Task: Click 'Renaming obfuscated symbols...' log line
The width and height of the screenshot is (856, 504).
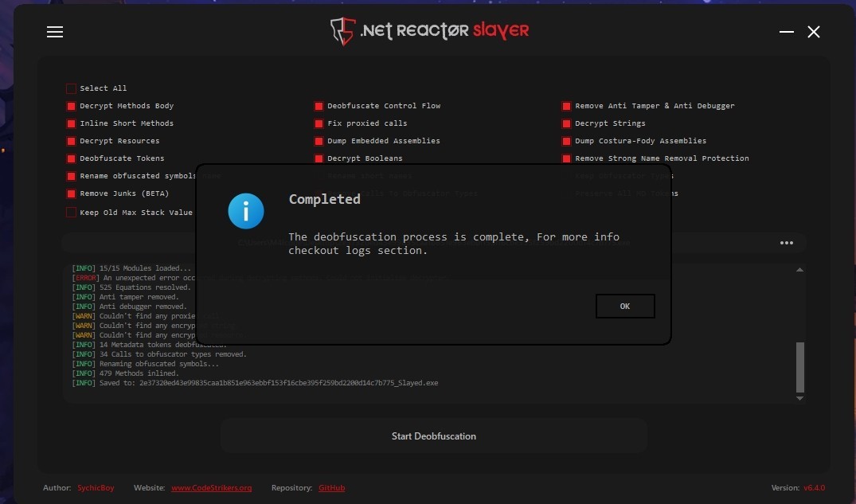Action: point(145,364)
